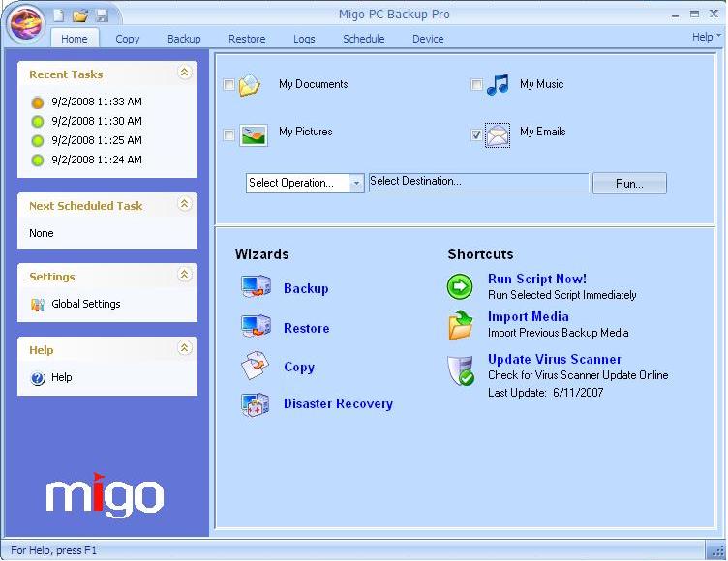Switch to the Copy tab
This screenshot has width=728, height=561.
coord(127,39)
